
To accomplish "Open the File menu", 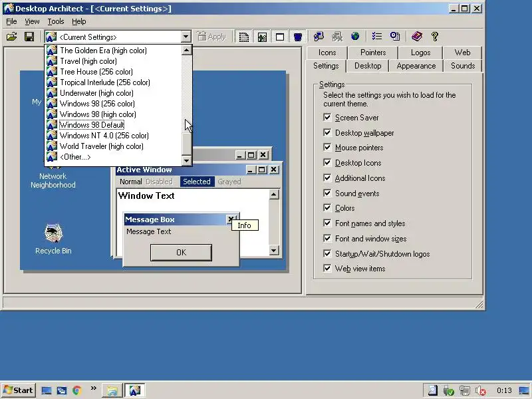I will click(x=11, y=21).
